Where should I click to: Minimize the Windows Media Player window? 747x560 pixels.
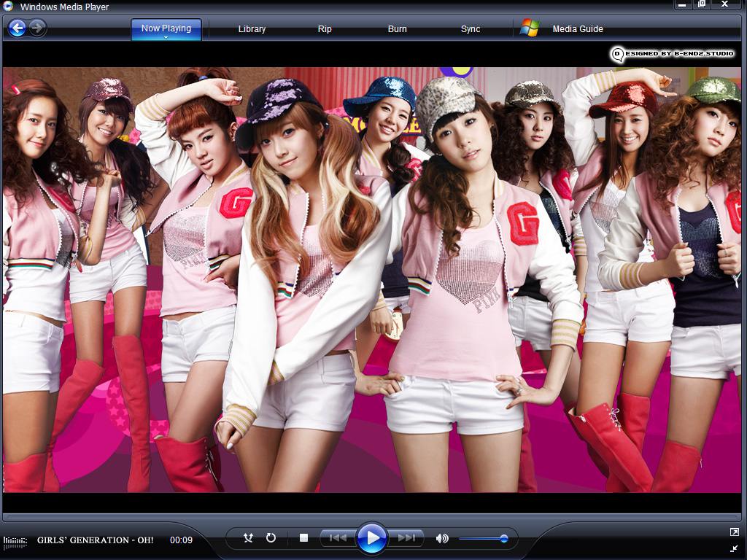click(682, 5)
